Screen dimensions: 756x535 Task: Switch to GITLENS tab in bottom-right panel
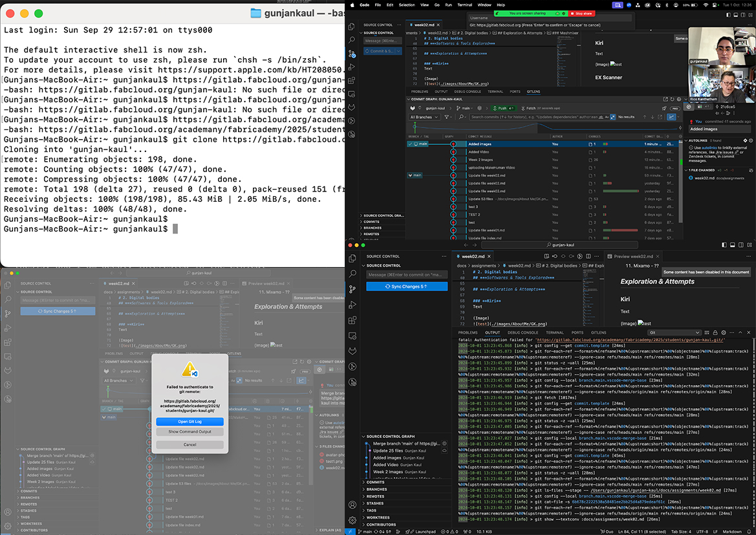598,333
